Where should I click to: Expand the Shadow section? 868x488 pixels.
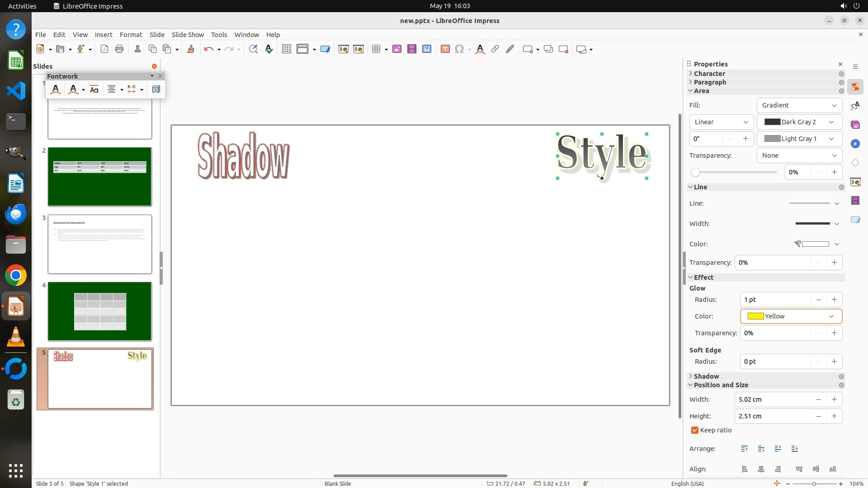pos(706,376)
